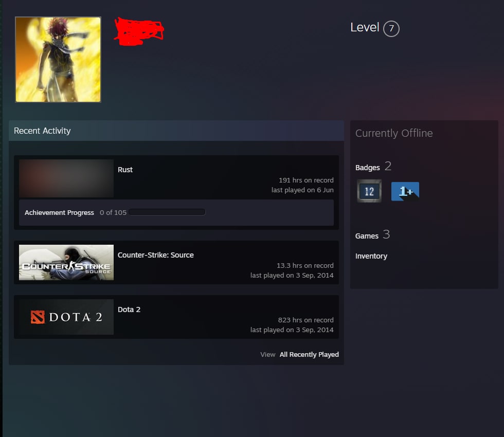Open the Counter-Strike: Source title link
The height and width of the screenshot is (437, 504).
[x=155, y=255]
